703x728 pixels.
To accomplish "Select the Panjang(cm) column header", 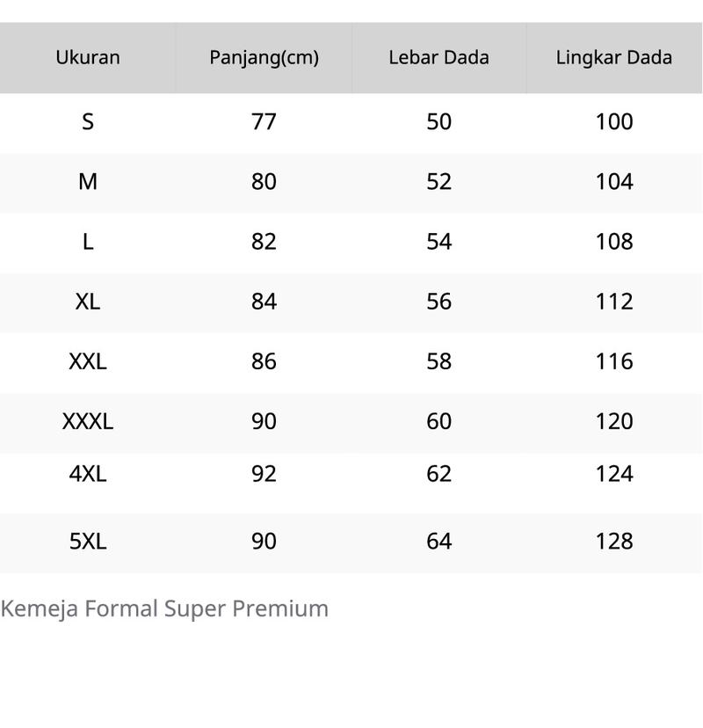I will [264, 58].
